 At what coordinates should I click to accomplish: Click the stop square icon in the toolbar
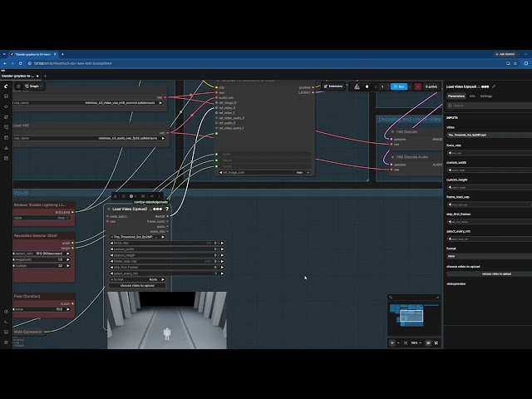[367, 86]
